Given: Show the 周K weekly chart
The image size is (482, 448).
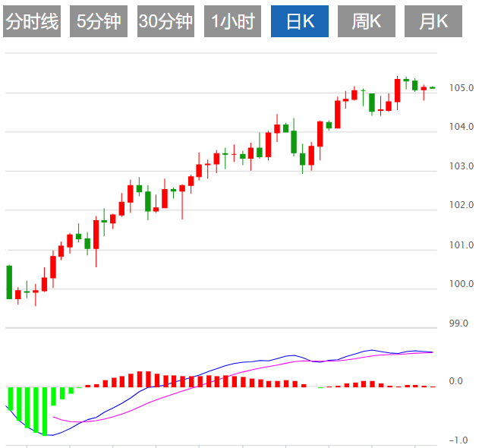Looking at the screenshot, I should click(x=367, y=22).
